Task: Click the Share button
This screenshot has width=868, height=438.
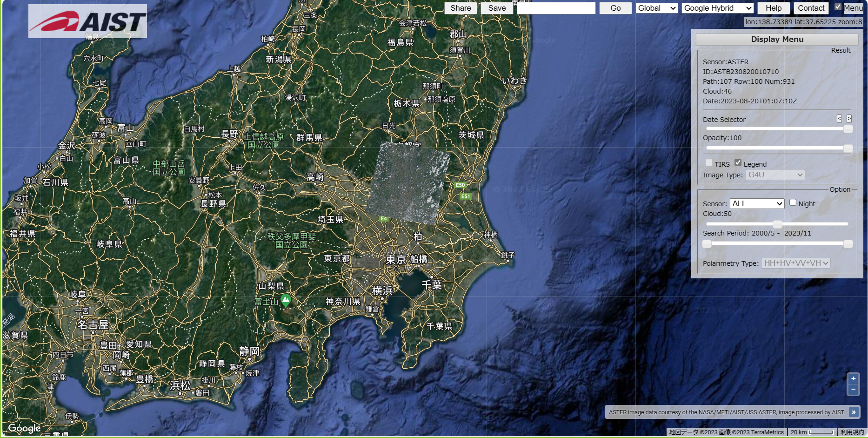Action: click(460, 8)
